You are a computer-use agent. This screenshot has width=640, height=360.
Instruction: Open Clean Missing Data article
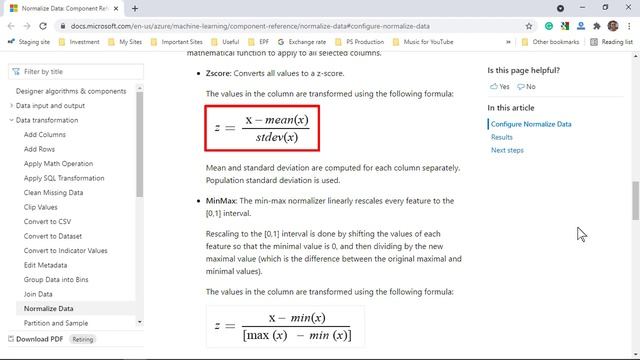[53, 193]
